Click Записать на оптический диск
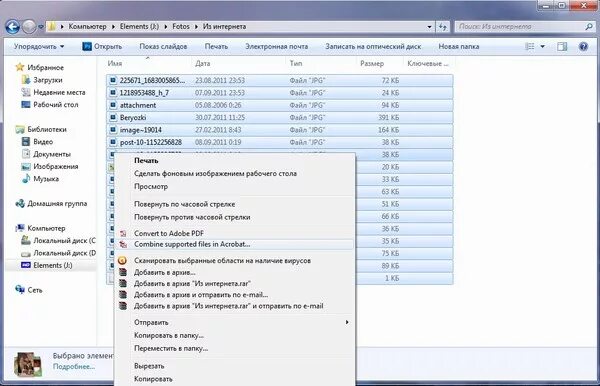 click(373, 46)
